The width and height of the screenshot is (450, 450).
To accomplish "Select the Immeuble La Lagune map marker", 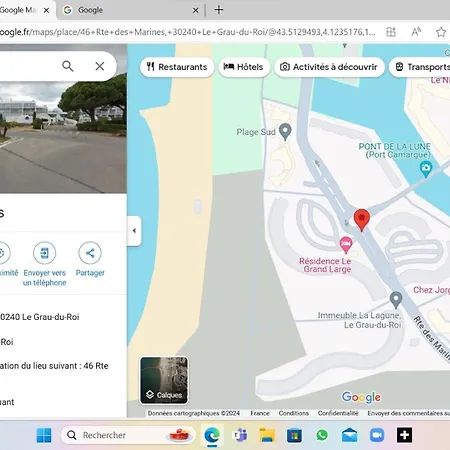I will tap(396, 300).
